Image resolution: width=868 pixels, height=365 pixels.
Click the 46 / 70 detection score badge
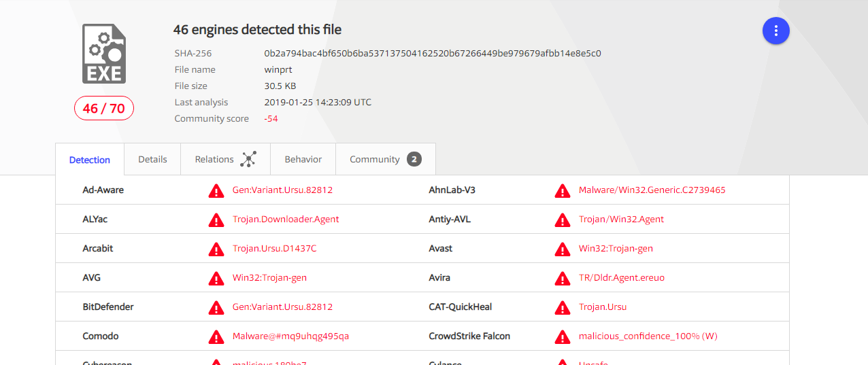[x=104, y=108]
